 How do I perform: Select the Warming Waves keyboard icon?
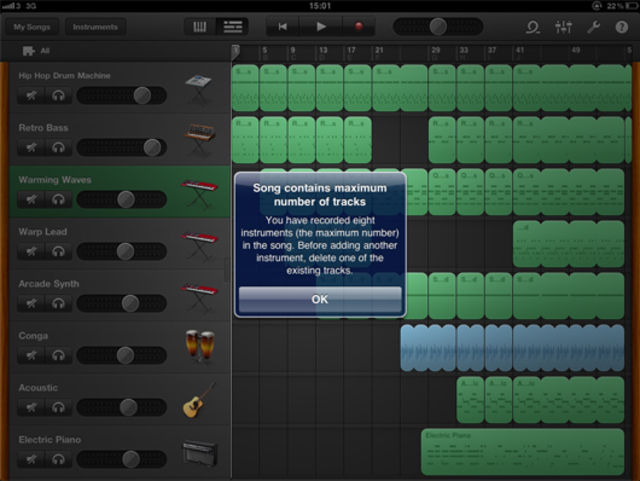pos(199,193)
